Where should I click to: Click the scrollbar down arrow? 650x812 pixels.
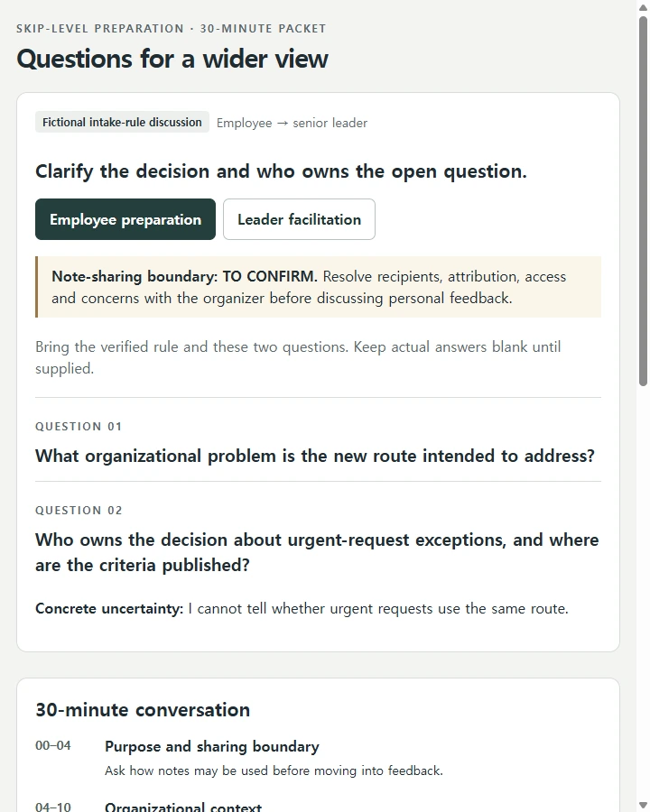(x=644, y=806)
